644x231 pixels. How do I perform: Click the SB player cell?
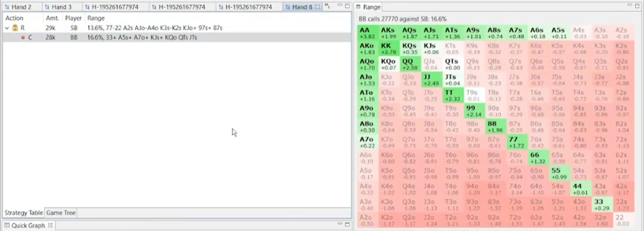coord(74,28)
